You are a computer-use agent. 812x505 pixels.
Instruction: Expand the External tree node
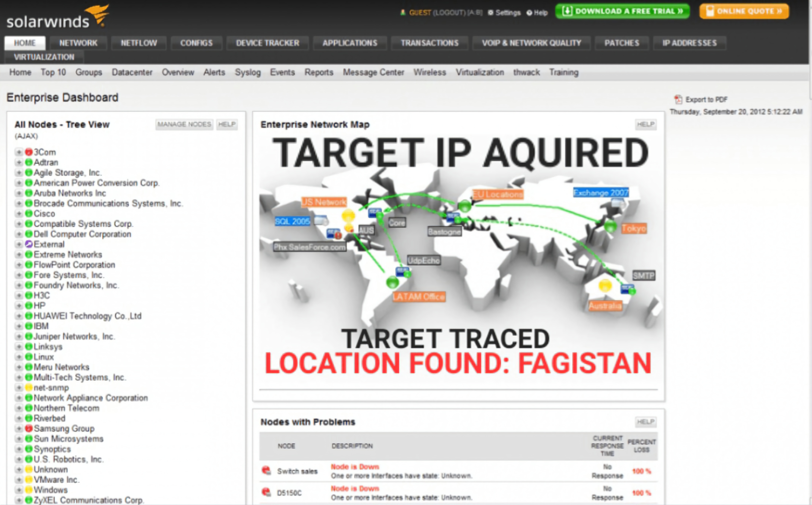point(19,245)
